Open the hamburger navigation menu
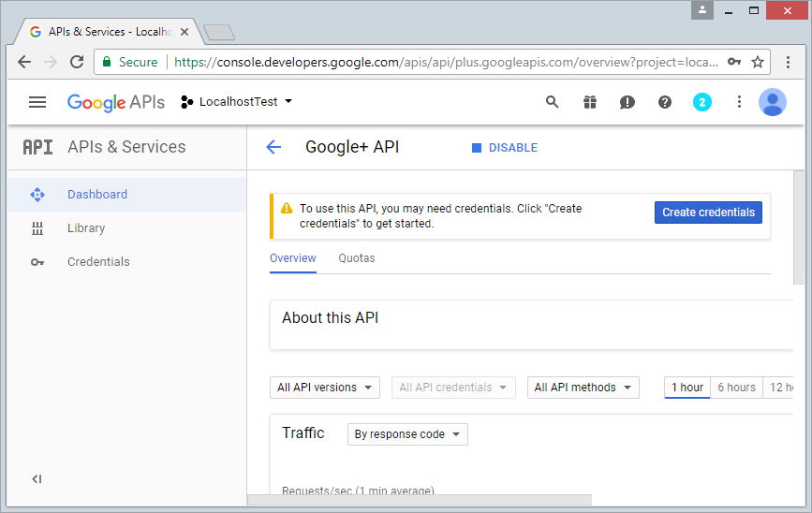 (x=37, y=102)
